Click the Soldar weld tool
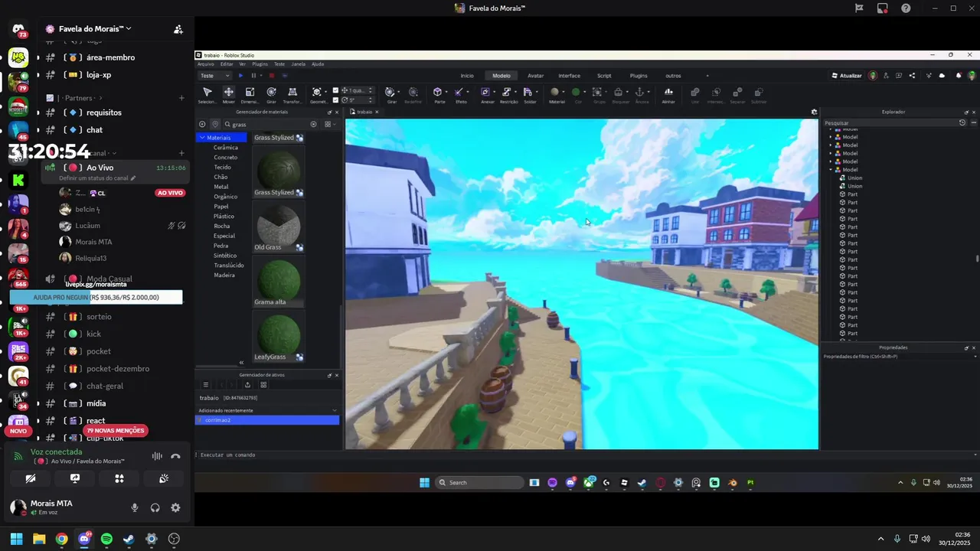This screenshot has width=980, height=551. coord(530,95)
